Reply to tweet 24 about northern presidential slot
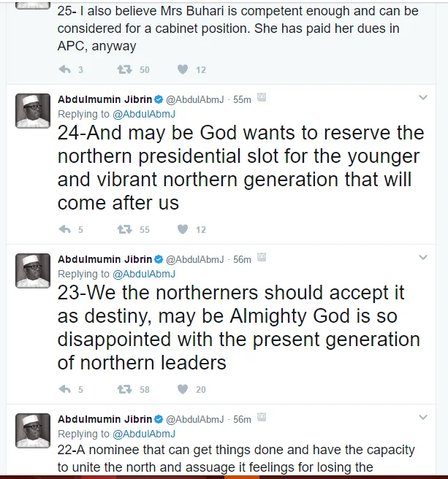Screen dimensions: 448x479 [65, 229]
